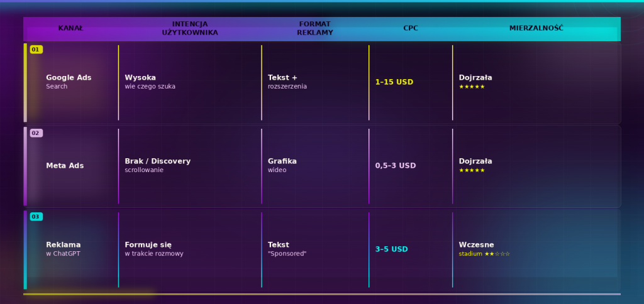This screenshot has width=644, height=304.
Task: Click the Grafika format cell
Action: click(x=282, y=161)
